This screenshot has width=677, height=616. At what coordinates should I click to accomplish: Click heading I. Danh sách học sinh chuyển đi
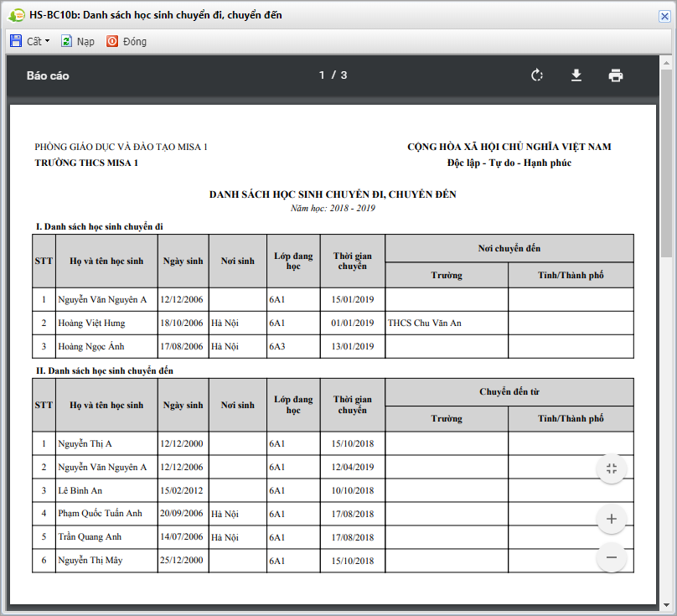coord(100,227)
